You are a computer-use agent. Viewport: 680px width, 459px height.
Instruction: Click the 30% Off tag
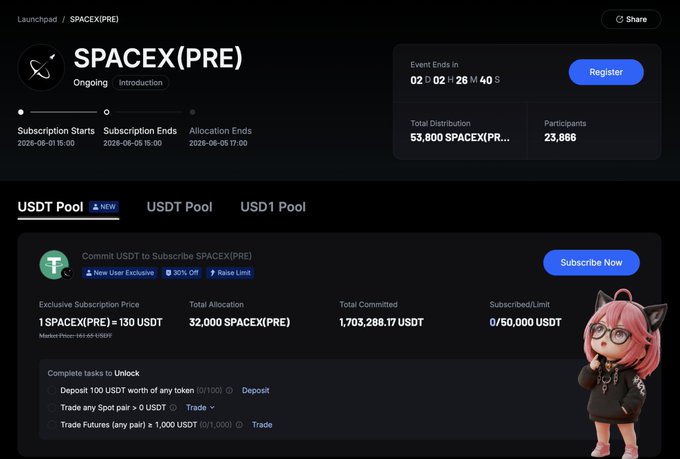182,273
